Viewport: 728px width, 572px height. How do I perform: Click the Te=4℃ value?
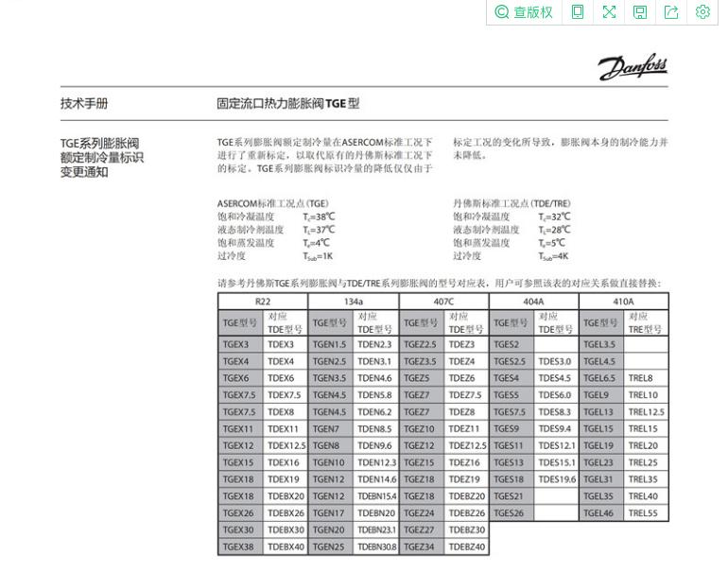[x=316, y=243]
